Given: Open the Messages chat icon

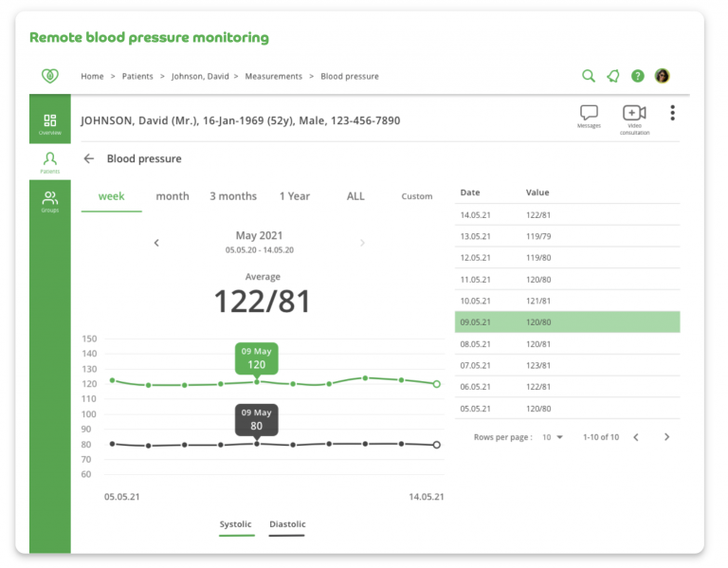Looking at the screenshot, I should (589, 114).
